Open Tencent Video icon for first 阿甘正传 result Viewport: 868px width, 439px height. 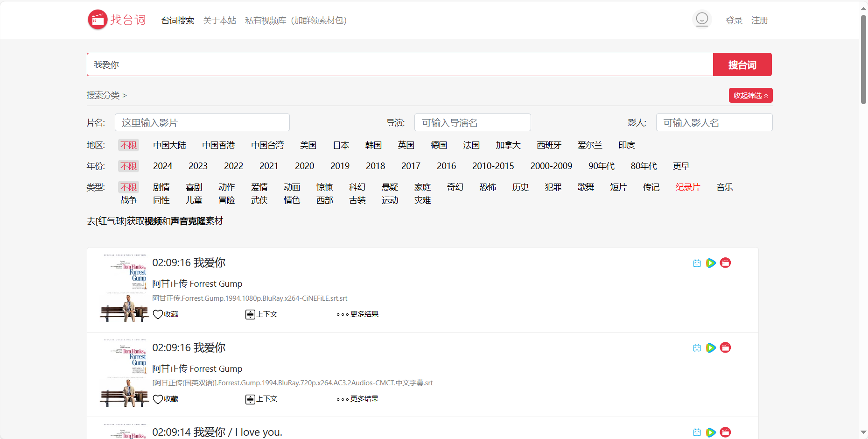[711, 263]
